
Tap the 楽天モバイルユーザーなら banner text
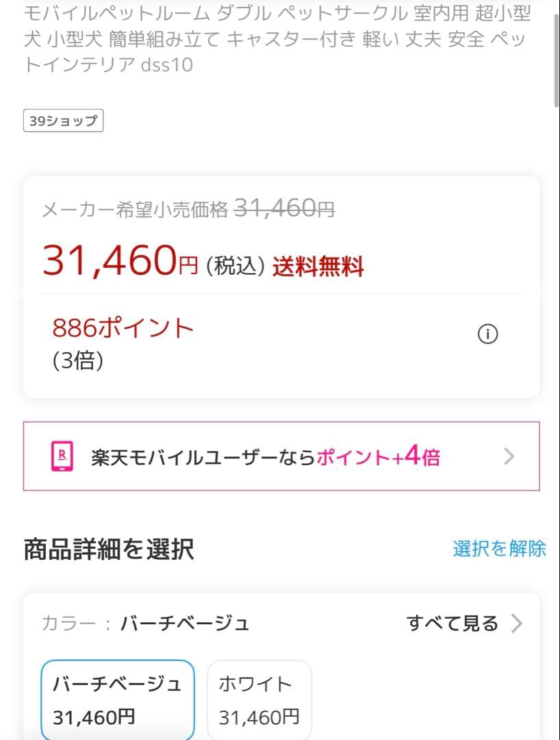tap(203, 457)
